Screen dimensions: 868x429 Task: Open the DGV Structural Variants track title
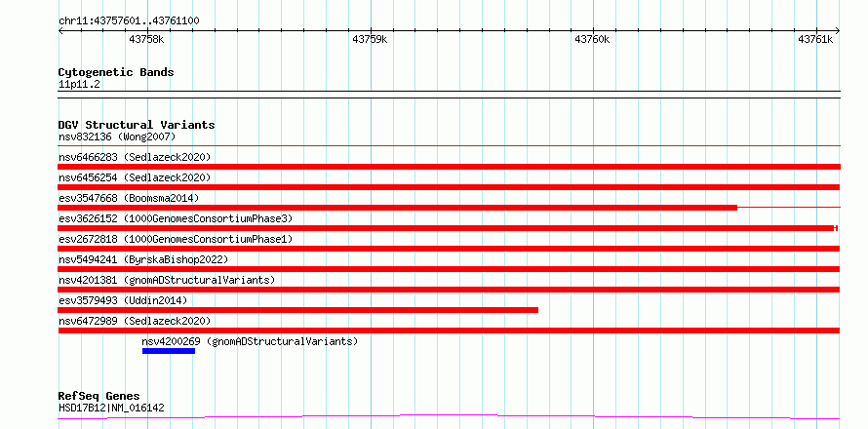click(137, 125)
